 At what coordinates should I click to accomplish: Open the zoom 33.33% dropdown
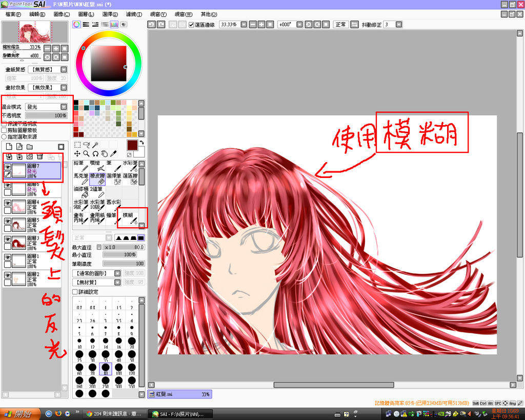tap(244, 25)
